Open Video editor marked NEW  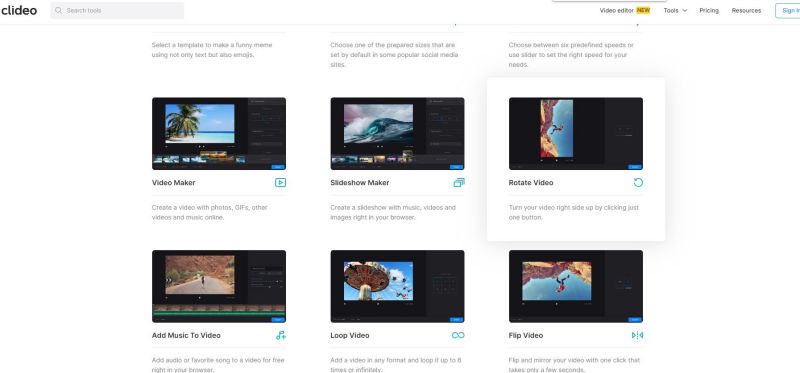point(624,10)
